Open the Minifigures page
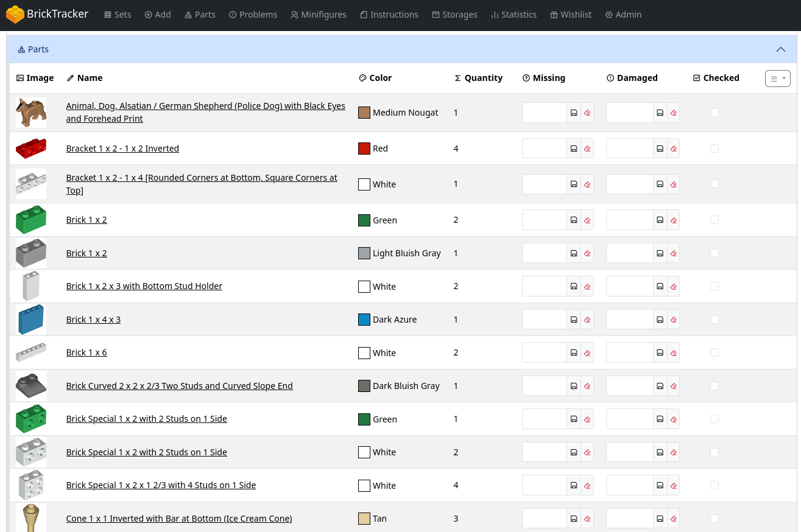Screen dimensions: 801x532 tap(319, 15)
